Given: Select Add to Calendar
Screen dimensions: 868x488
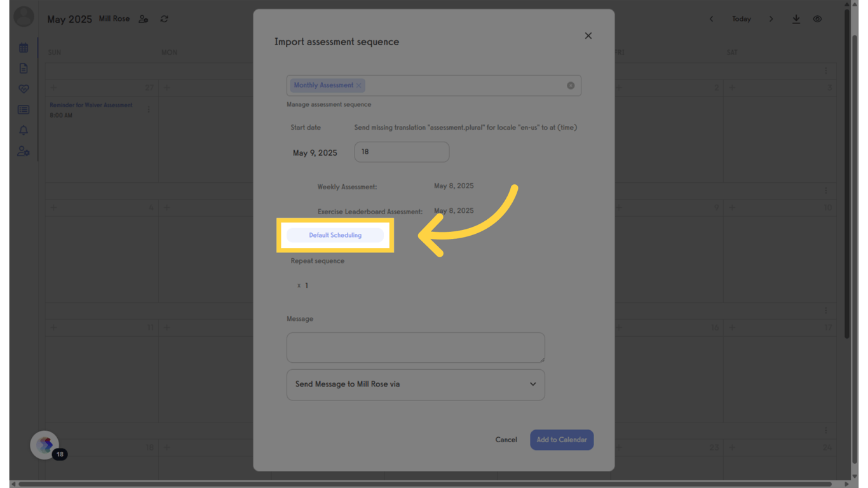Looking at the screenshot, I should click(562, 439).
